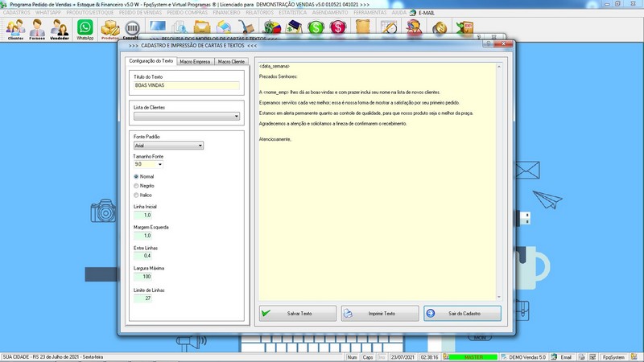
Task: Click the red dollar sign icon
Action: pos(338,27)
